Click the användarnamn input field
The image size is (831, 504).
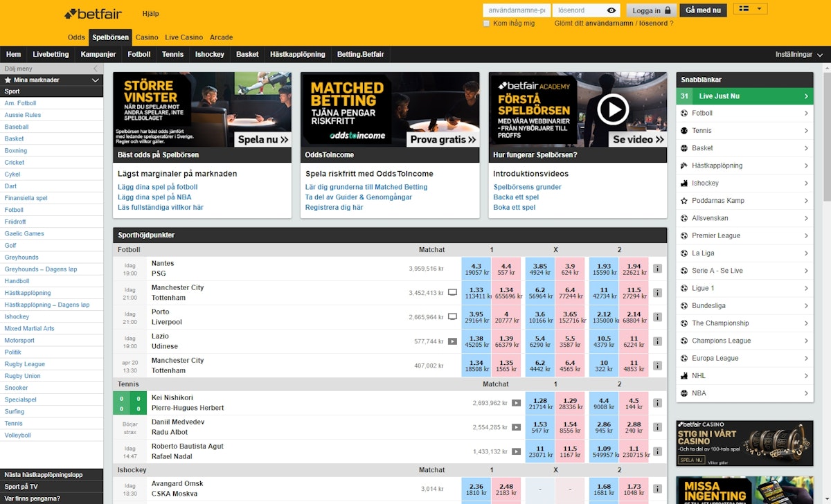coord(517,10)
